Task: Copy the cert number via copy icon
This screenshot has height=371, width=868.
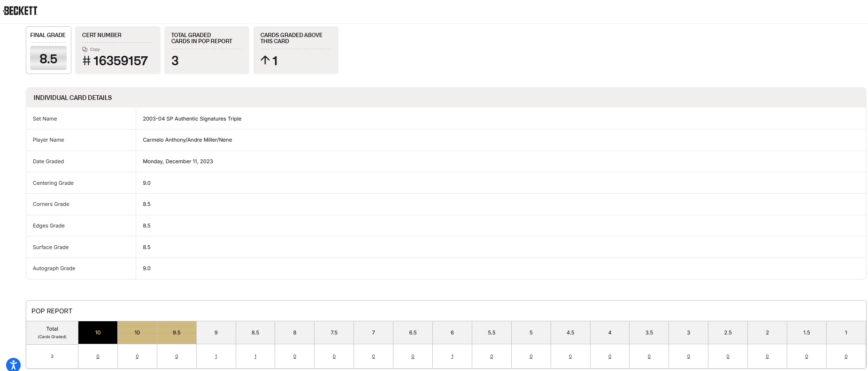Action: pyautogui.click(x=85, y=49)
